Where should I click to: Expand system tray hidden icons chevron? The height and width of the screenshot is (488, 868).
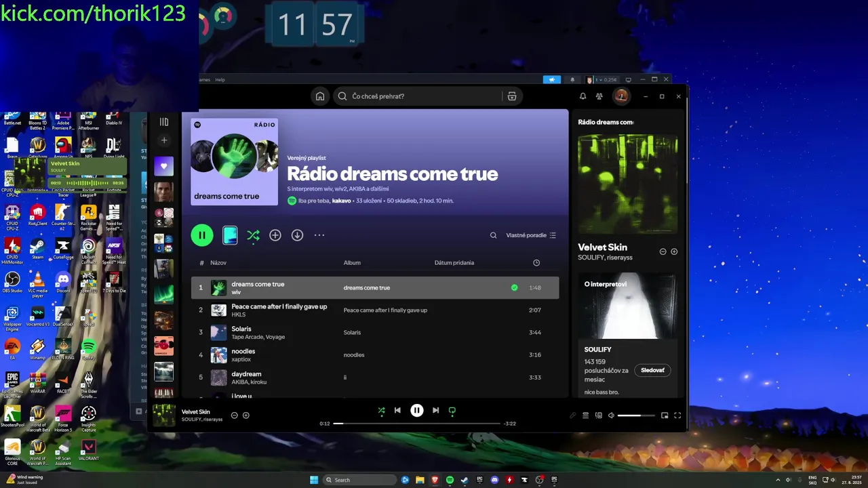point(778,480)
